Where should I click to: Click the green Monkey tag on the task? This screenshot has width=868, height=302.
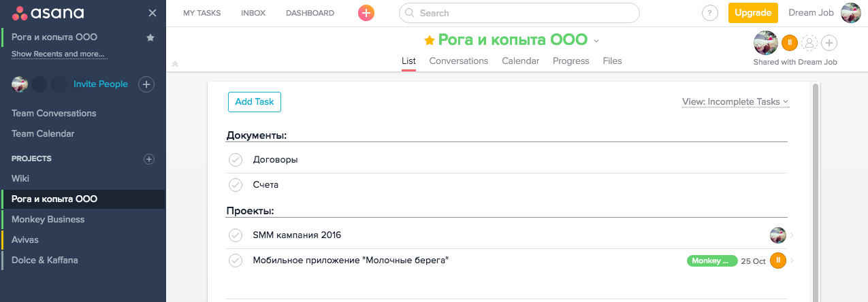[712, 261]
